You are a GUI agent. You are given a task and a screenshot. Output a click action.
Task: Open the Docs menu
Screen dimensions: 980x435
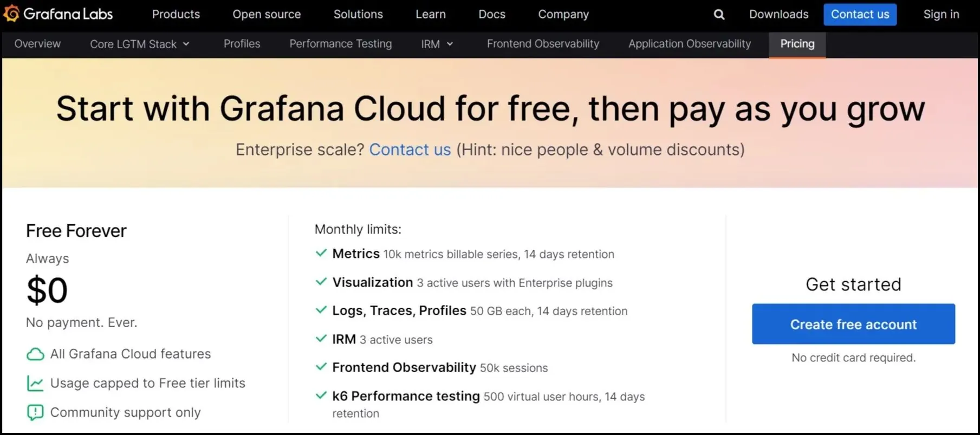tap(492, 15)
